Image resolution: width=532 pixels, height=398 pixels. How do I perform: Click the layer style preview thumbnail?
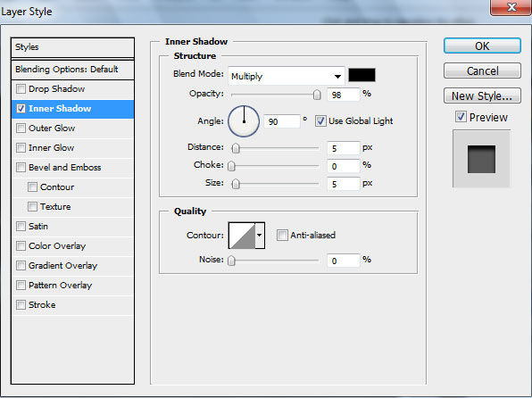(x=481, y=159)
